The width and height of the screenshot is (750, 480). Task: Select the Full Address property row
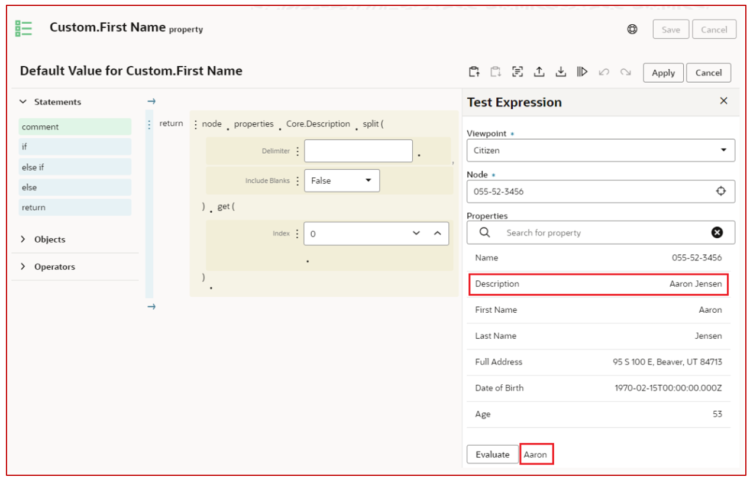pos(598,362)
